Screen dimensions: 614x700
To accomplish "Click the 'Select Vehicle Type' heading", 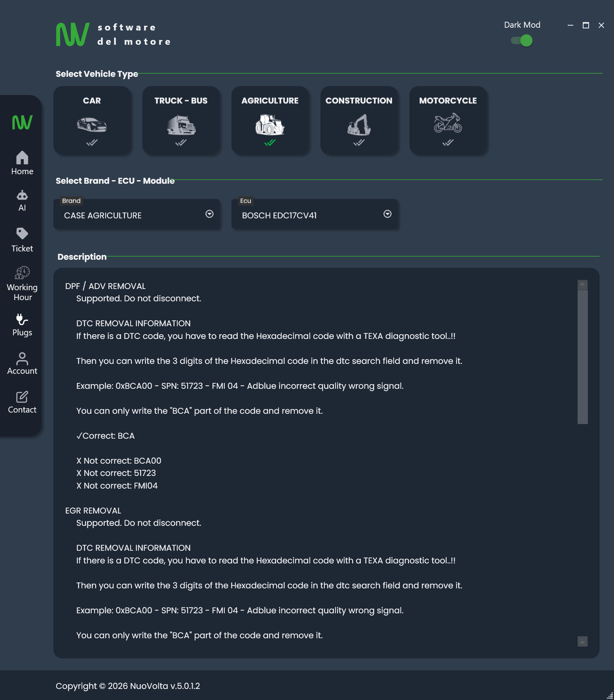I will tap(97, 74).
